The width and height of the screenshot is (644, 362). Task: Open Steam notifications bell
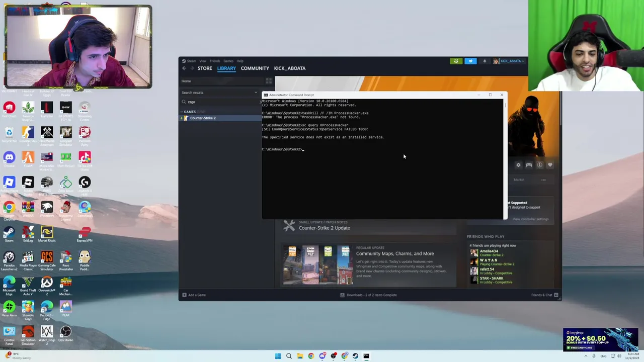485,61
